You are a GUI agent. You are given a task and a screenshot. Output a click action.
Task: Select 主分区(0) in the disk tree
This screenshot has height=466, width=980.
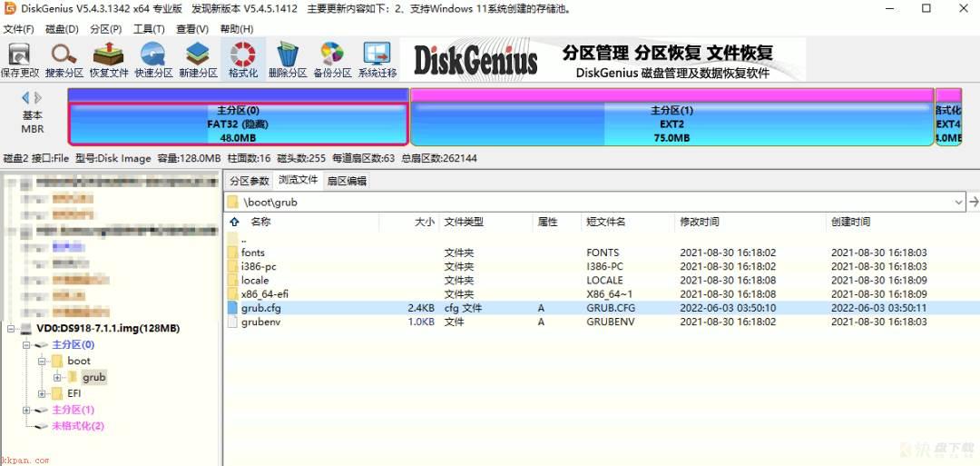click(73, 344)
